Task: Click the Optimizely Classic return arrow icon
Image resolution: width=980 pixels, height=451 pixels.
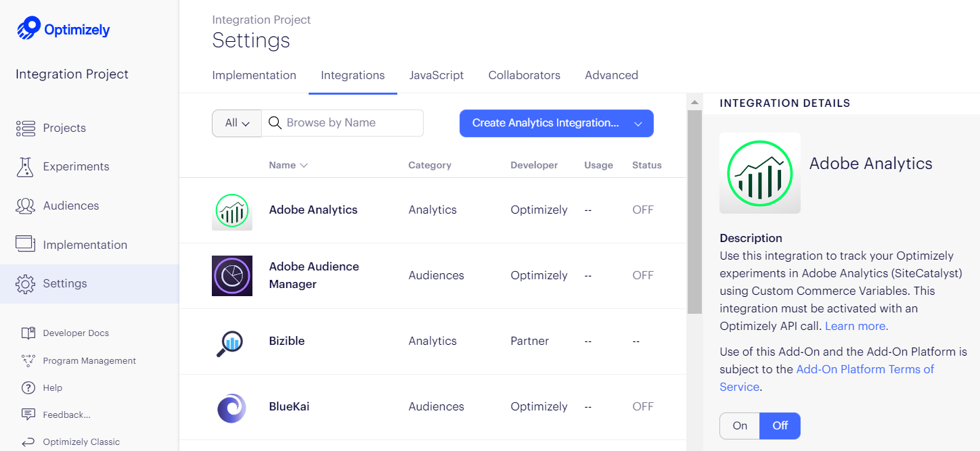Action: tap(28, 442)
